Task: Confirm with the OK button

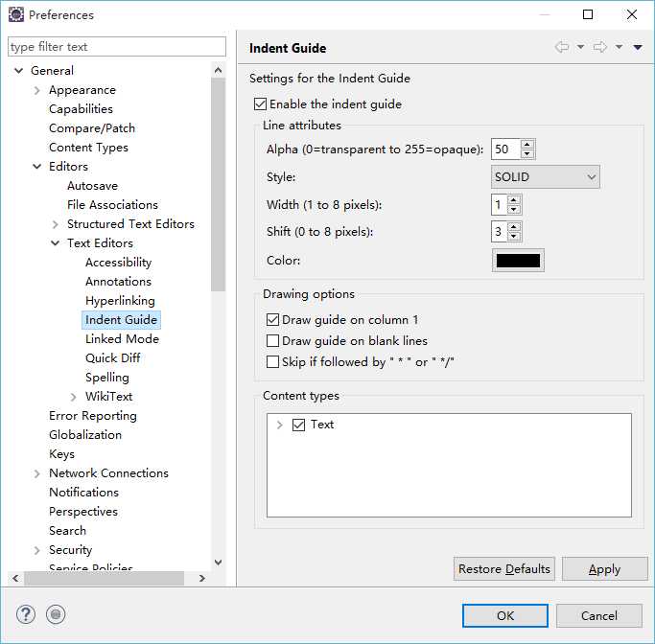Action: pos(505,615)
